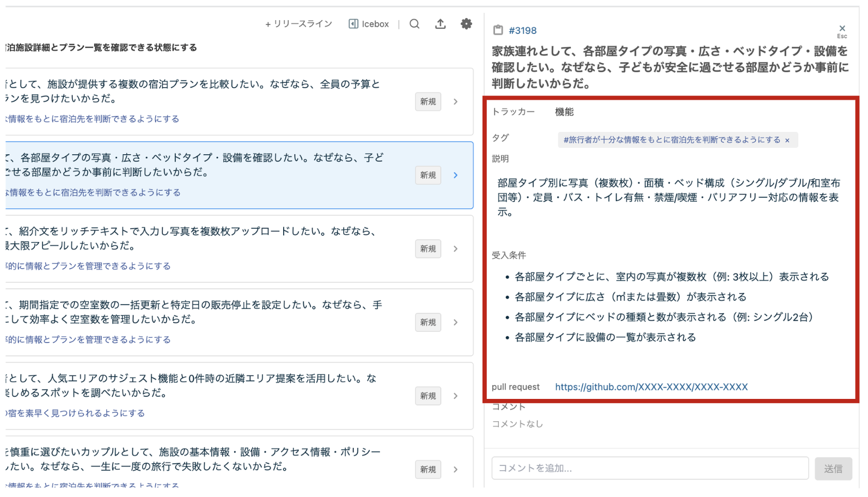This screenshot has height=497, width=868.
Task: Click clipboard icon beside #3198
Action: (498, 31)
